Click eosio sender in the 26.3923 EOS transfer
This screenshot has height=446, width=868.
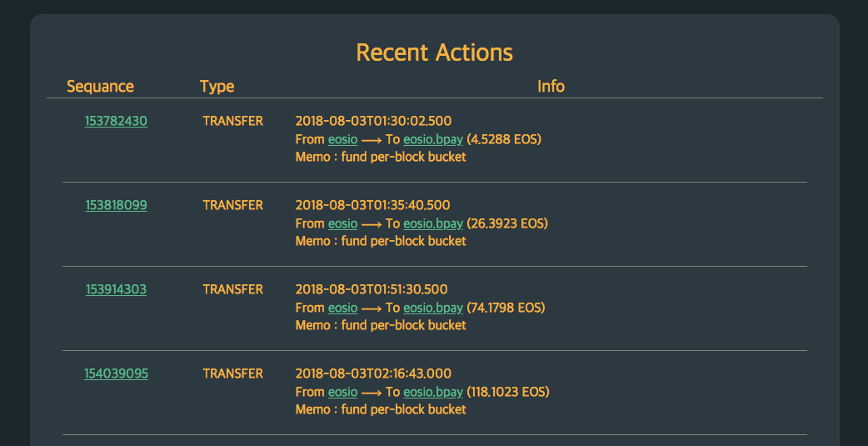[x=342, y=223]
